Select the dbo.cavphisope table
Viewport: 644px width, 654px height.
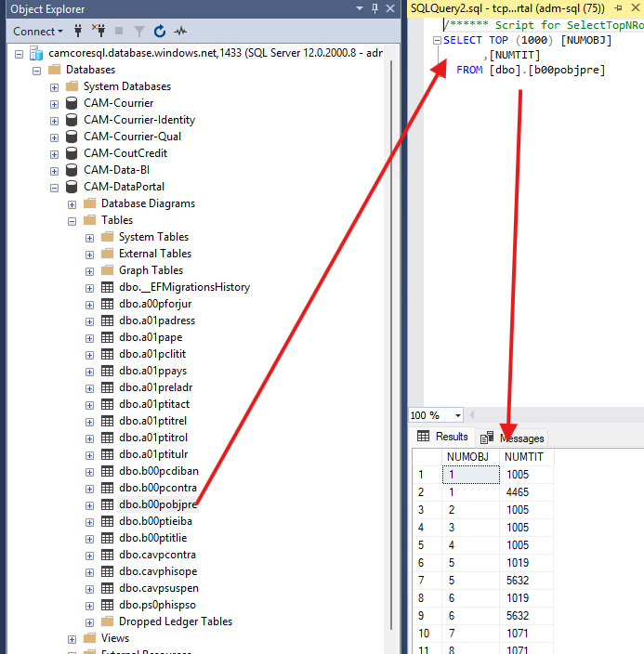157,571
